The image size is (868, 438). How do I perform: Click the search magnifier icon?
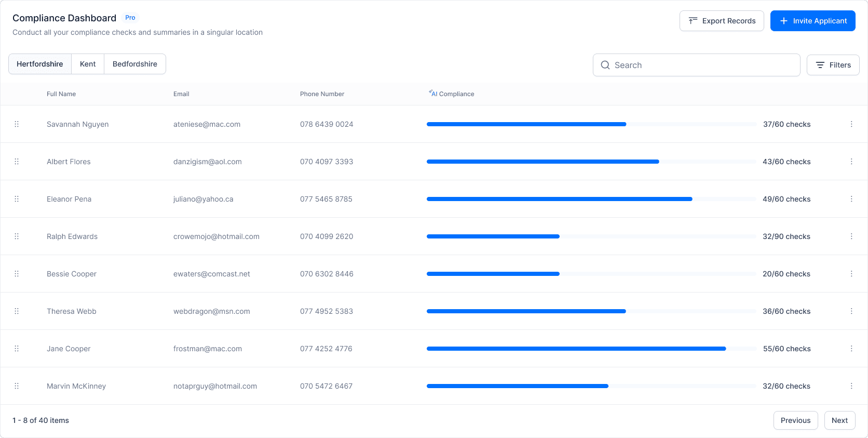click(605, 65)
